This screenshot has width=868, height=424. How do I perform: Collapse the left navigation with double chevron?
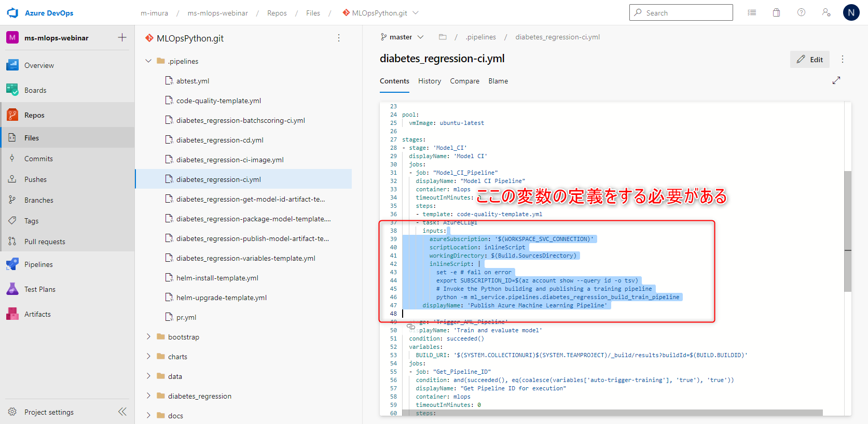[x=122, y=412]
